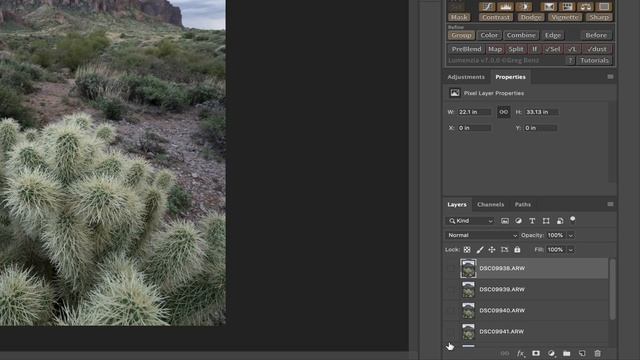
Task: Click the Layers panel vertical scrollbar
Action: (612, 289)
